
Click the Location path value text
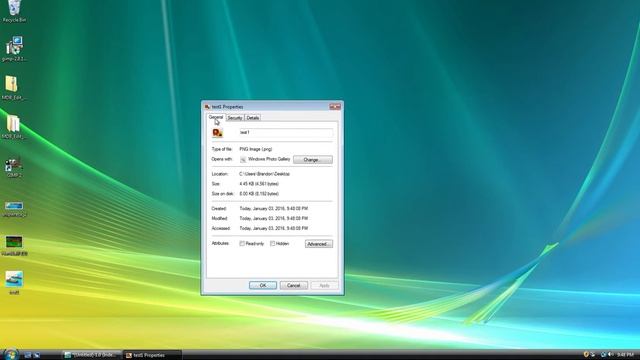(x=264, y=174)
